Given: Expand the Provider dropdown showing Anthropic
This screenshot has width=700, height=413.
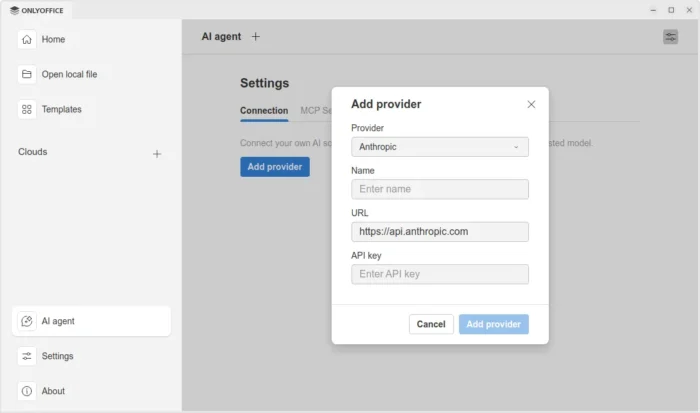Looking at the screenshot, I should pos(439,147).
